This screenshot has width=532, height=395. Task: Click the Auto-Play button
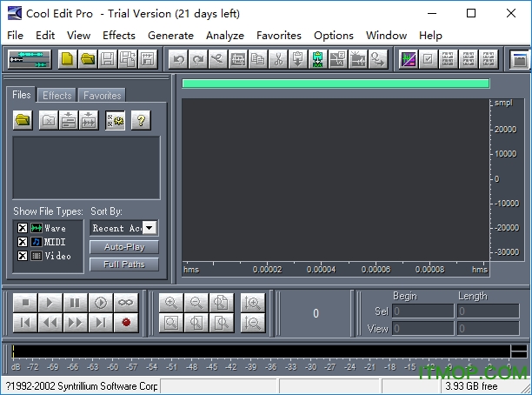coord(124,247)
